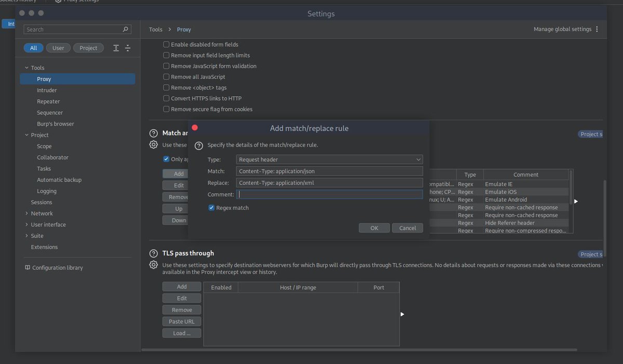Click the expand all sections icon
Viewport: 623px width, 364px height.
tap(116, 48)
